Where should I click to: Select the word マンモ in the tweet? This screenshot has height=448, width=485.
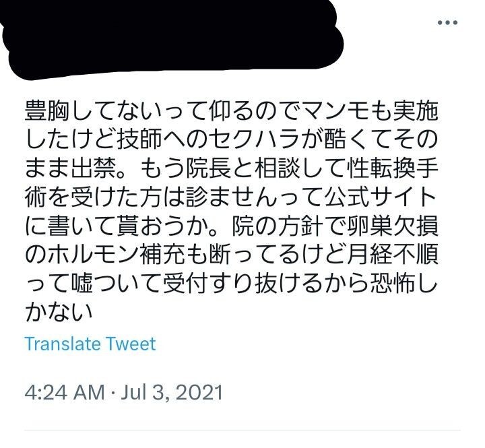pos(335,110)
